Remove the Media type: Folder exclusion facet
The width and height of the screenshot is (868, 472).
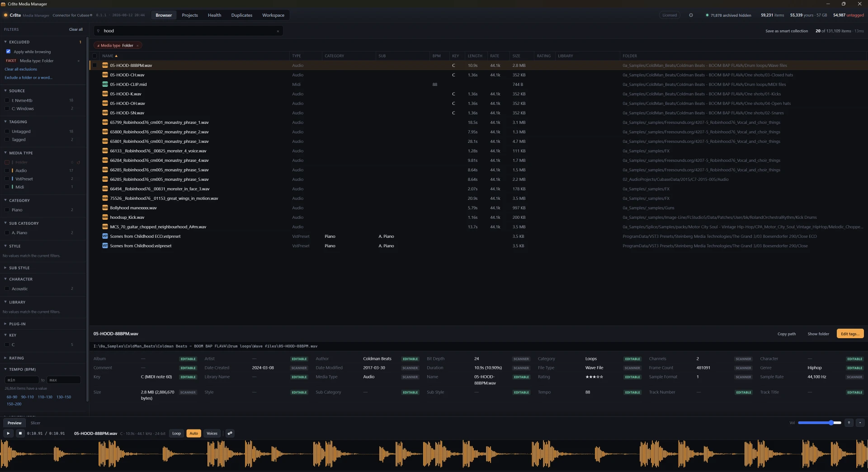tap(79, 61)
